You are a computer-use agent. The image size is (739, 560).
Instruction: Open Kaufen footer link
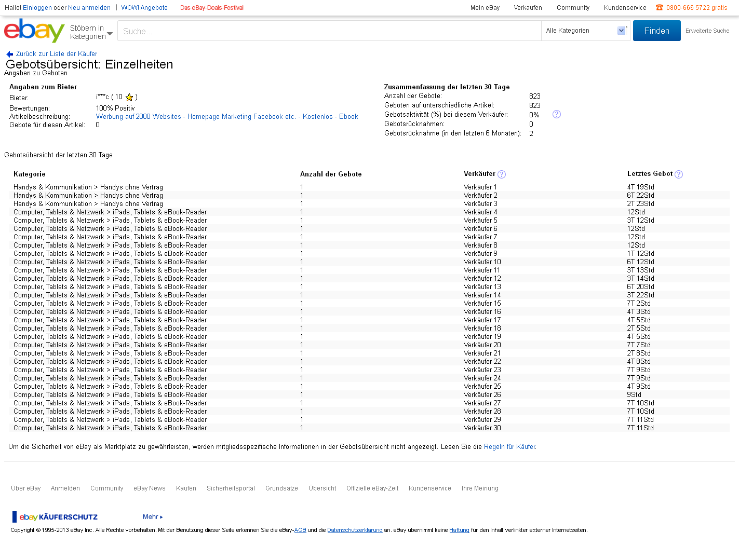click(186, 488)
